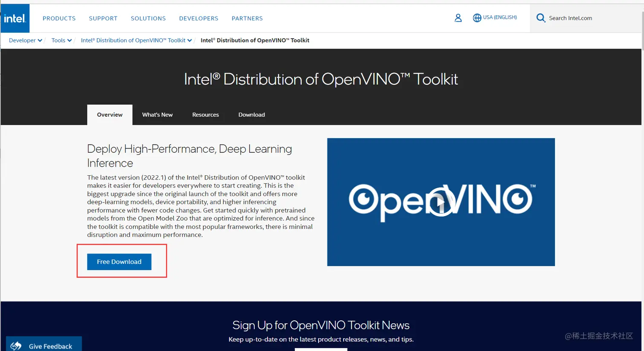Click 'Sign Up for OpenVINO Toolkit News' heading
This screenshot has width=644, height=351.
(x=321, y=325)
